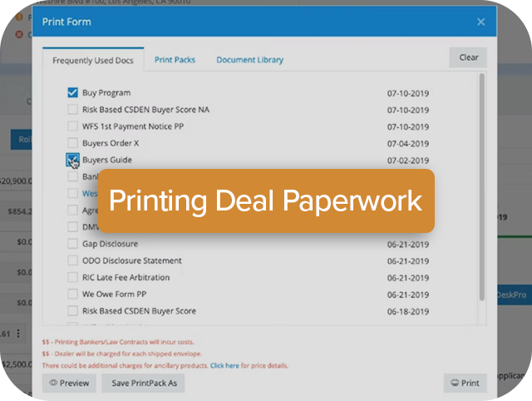Open the Document Library tab
532x401 pixels.
click(249, 60)
